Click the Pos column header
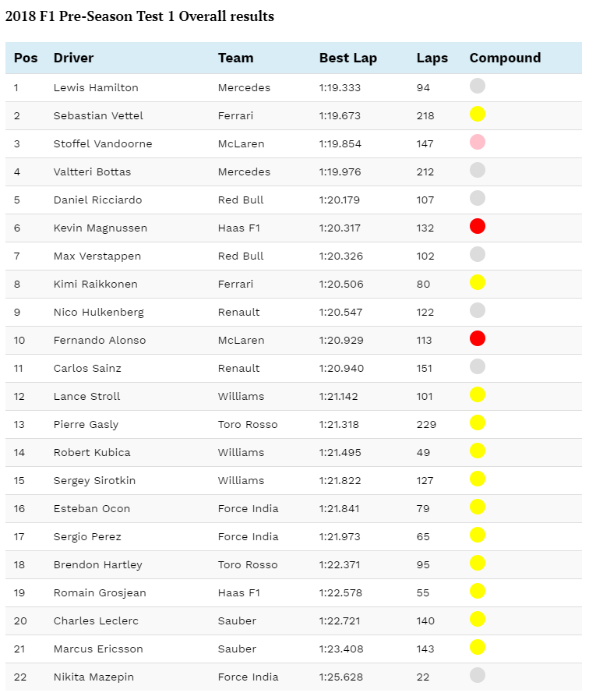Image resolution: width=596 pixels, height=700 pixels. (x=26, y=58)
